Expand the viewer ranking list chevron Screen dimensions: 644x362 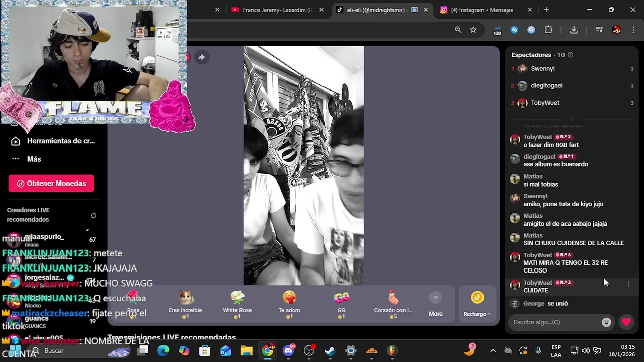[x=572, y=119]
